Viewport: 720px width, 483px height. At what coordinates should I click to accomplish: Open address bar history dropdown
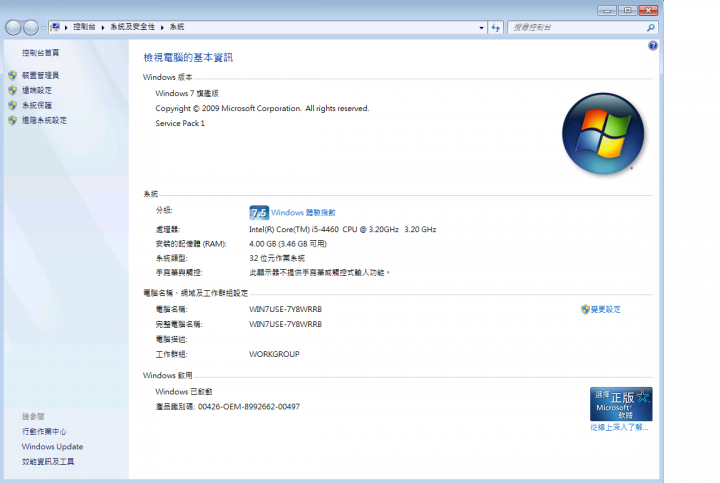pos(481,28)
